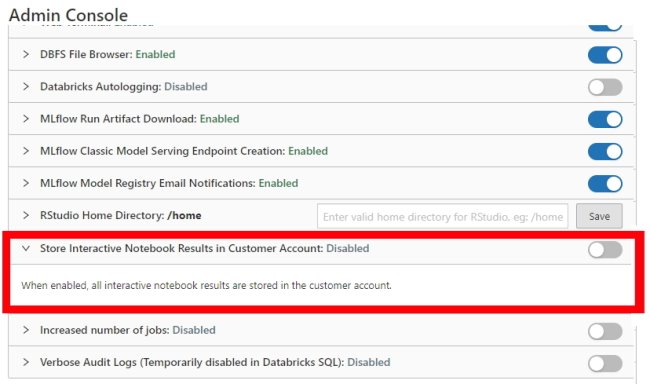The height and width of the screenshot is (384, 650).
Task: Expand MLflow Classic Model Serving Endpoint Creation chevron
Action: 26,151
